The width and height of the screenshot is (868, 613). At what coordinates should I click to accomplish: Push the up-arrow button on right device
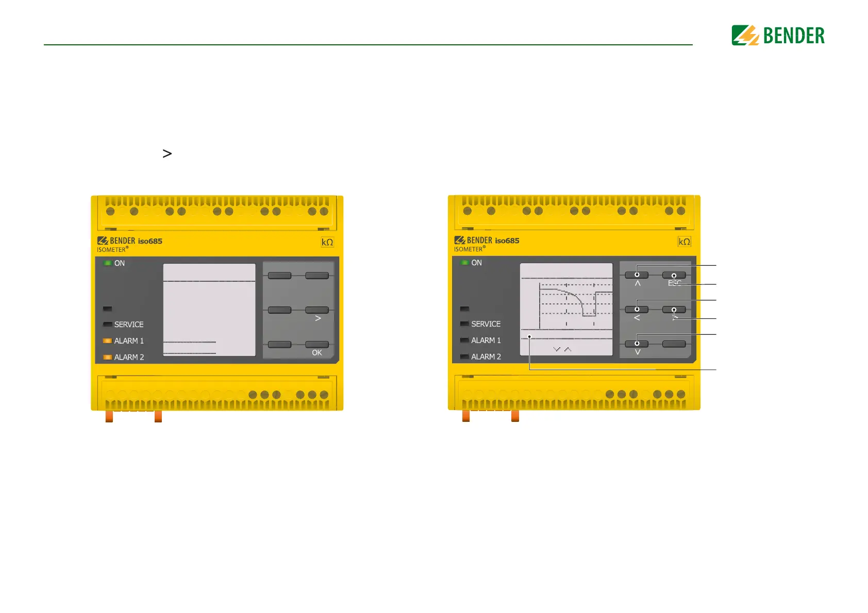click(x=637, y=275)
